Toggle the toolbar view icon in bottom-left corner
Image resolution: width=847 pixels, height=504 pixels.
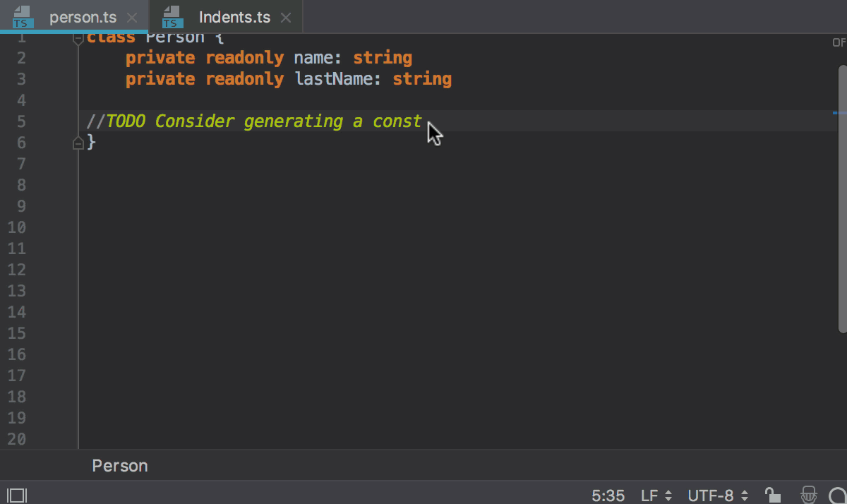point(18,495)
